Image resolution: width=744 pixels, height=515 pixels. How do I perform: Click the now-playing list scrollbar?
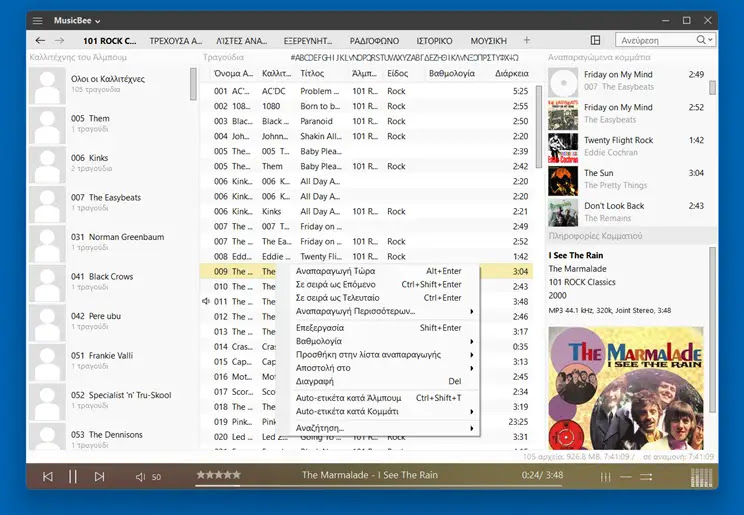(x=712, y=88)
